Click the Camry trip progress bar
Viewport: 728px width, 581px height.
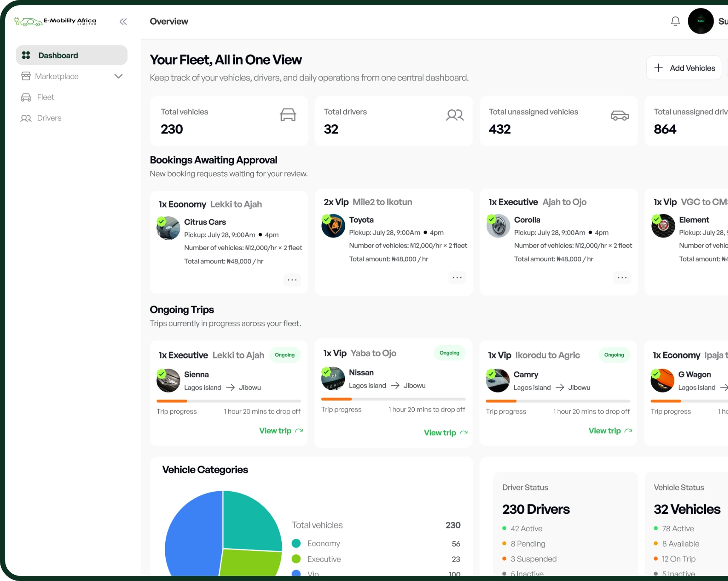pos(558,401)
